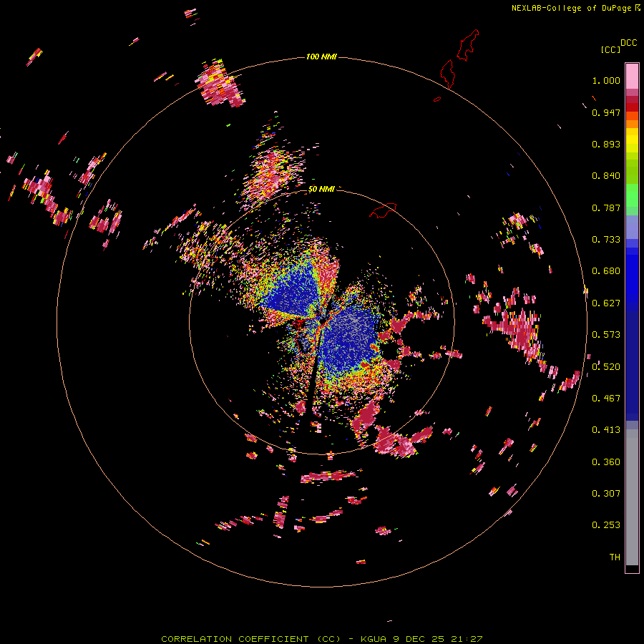Click the 0.520 color scale value

click(606, 366)
